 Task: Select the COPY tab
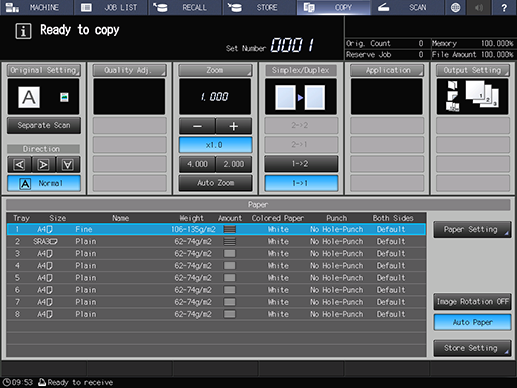coord(334,7)
